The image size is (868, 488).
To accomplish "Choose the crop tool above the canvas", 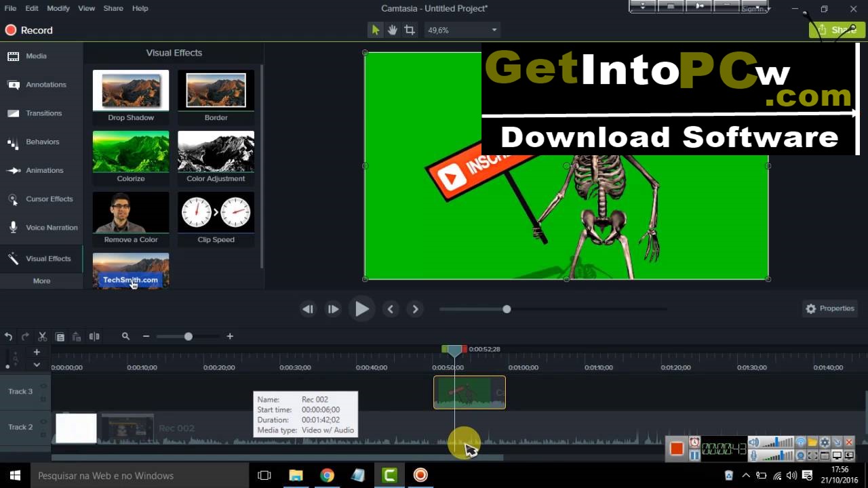I will (410, 30).
